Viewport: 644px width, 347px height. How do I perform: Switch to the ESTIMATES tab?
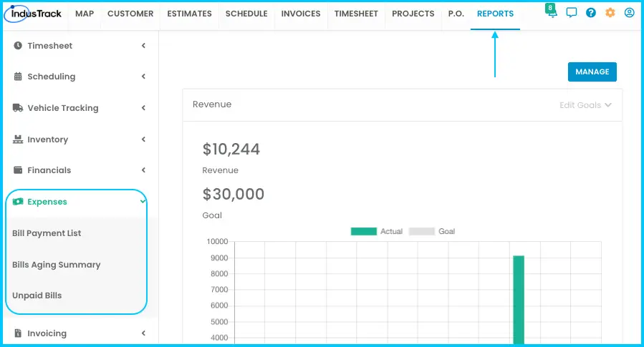(189, 14)
